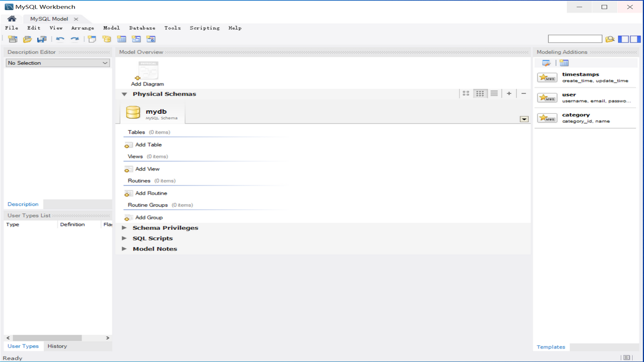Open the Database menu
This screenshot has width=644, height=362.
click(x=142, y=28)
